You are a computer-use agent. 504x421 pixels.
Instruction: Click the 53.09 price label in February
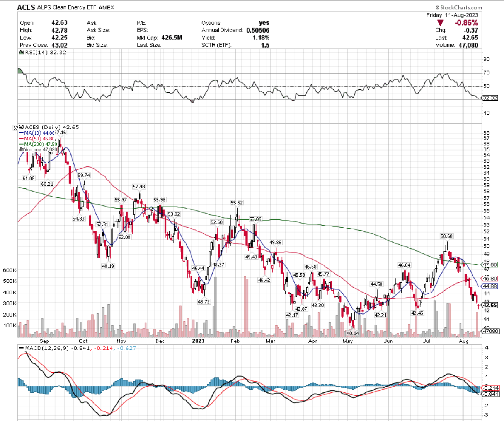tap(255, 219)
